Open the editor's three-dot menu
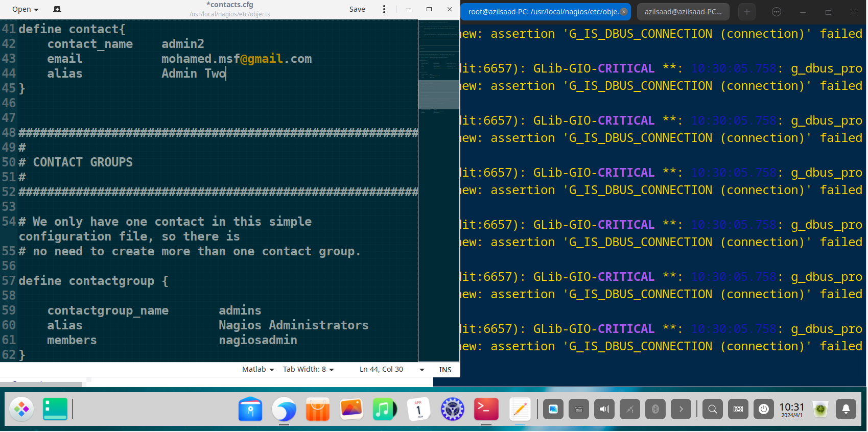 (384, 9)
